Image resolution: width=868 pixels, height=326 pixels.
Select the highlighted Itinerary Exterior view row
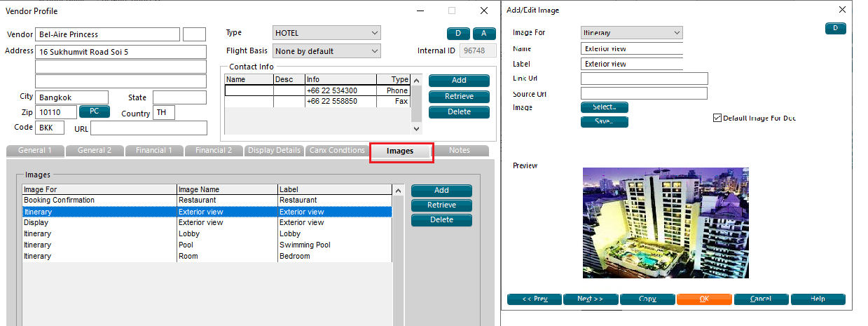[207, 212]
